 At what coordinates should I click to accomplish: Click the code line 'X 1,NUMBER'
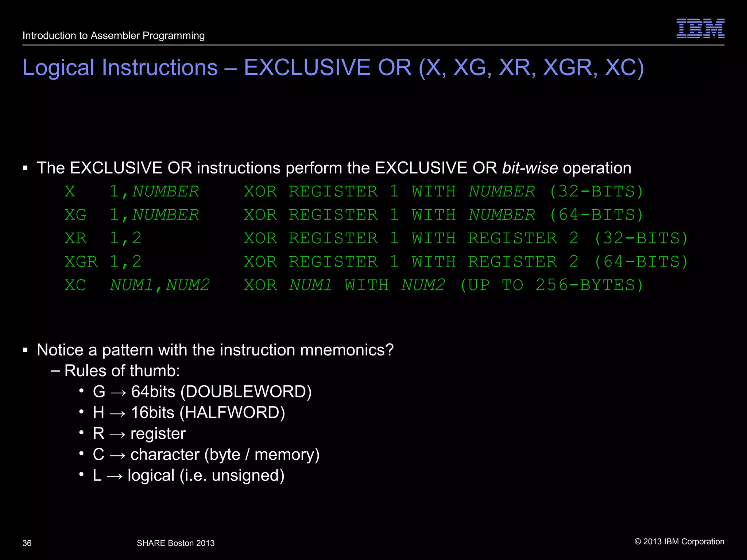132,192
